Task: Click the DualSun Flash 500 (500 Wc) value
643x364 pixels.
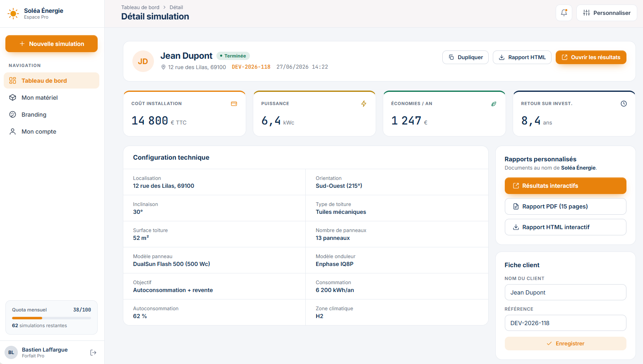Action: [172, 264]
